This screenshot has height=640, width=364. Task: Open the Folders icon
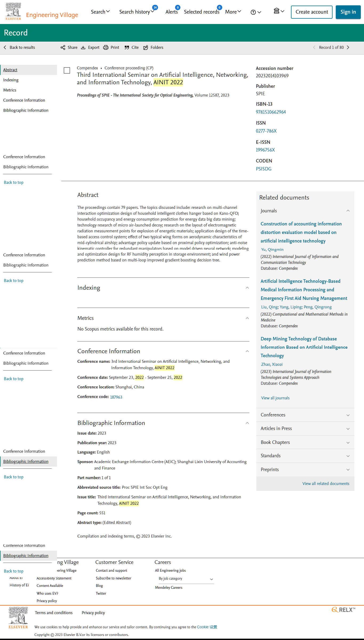(146, 47)
